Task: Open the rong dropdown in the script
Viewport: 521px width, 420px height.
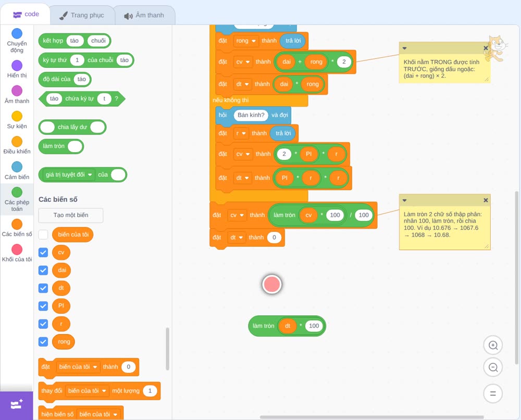Action: tap(245, 41)
